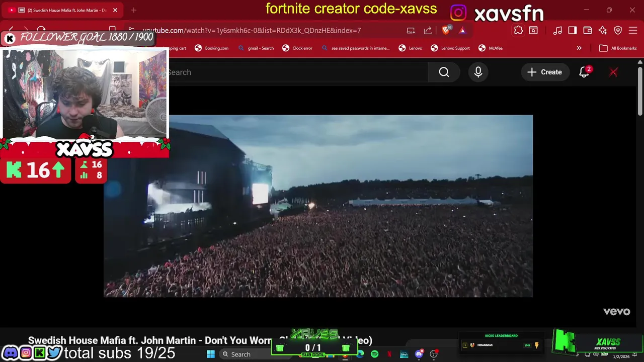The width and height of the screenshot is (644, 362).
Task: Open Discord from taskbar
Action: (x=419, y=354)
